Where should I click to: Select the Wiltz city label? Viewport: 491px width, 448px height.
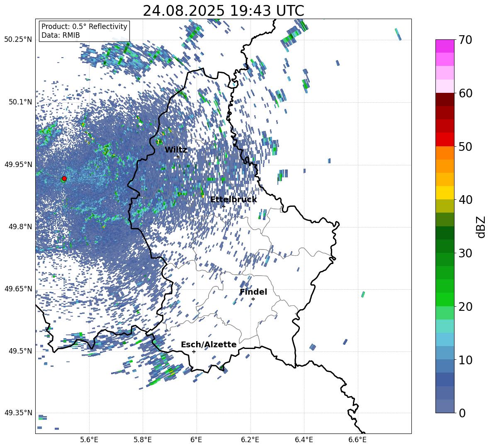click(x=176, y=150)
